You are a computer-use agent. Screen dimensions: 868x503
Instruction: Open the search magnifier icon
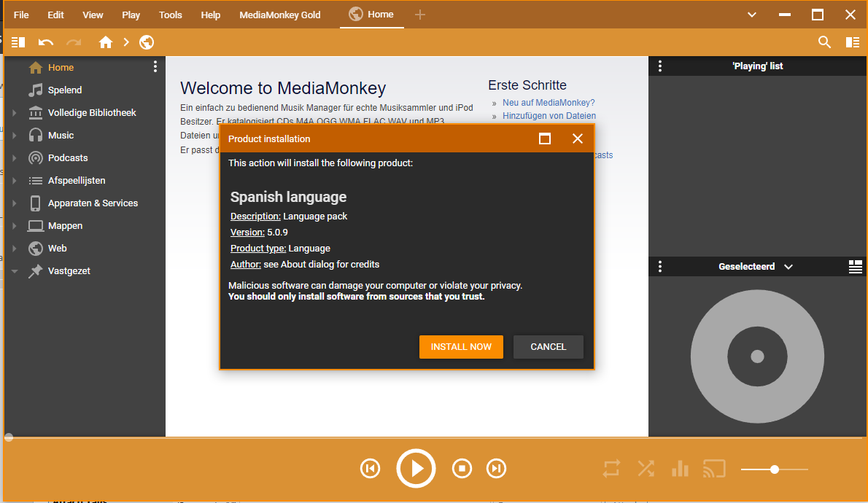[x=824, y=42]
